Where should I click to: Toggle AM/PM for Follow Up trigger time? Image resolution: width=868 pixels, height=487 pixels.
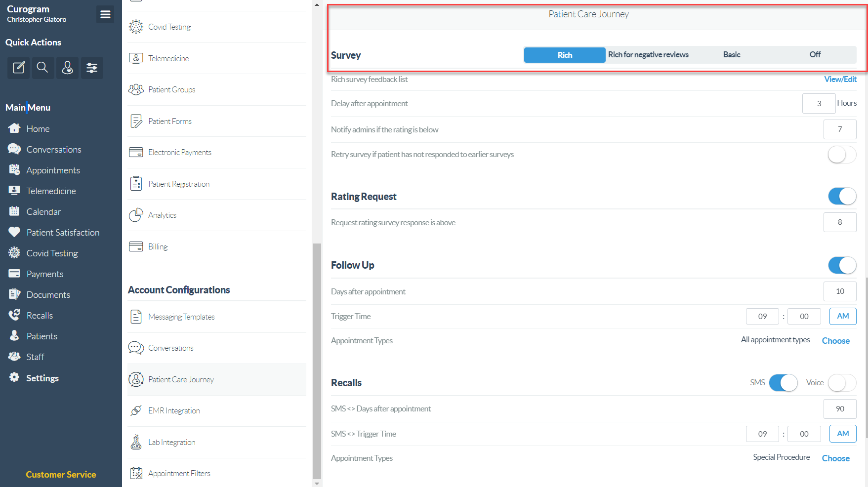click(842, 316)
